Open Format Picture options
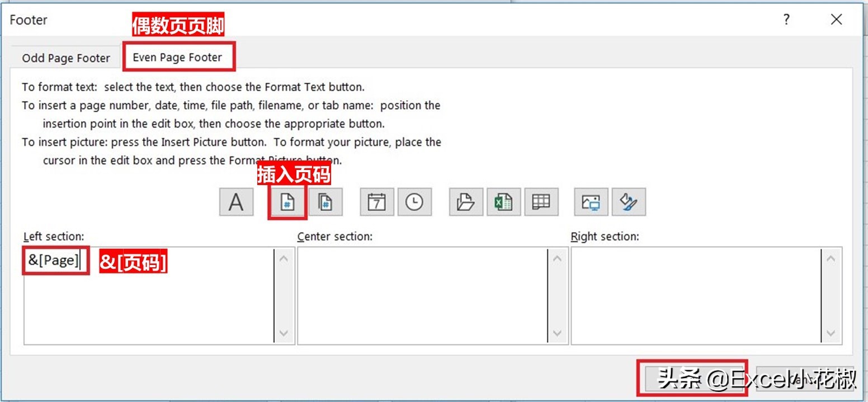 [x=629, y=202]
